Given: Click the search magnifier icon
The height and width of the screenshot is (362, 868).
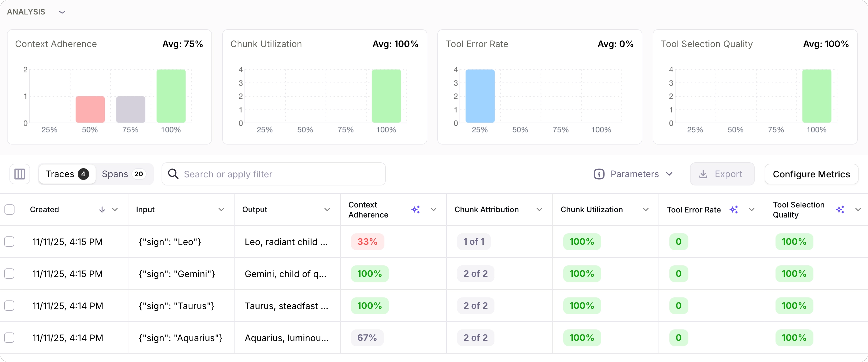Looking at the screenshot, I should 173,174.
